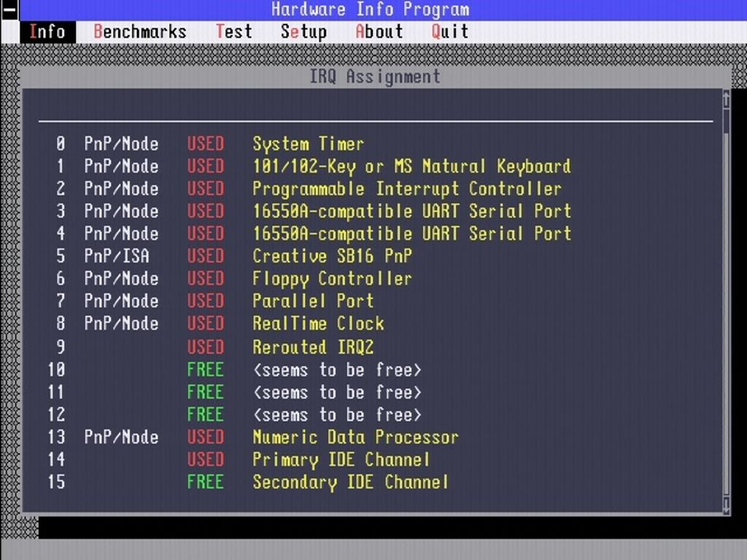Viewport: 747px width, 560px height.
Task: Click the RealTime Clock row
Action: point(376,323)
